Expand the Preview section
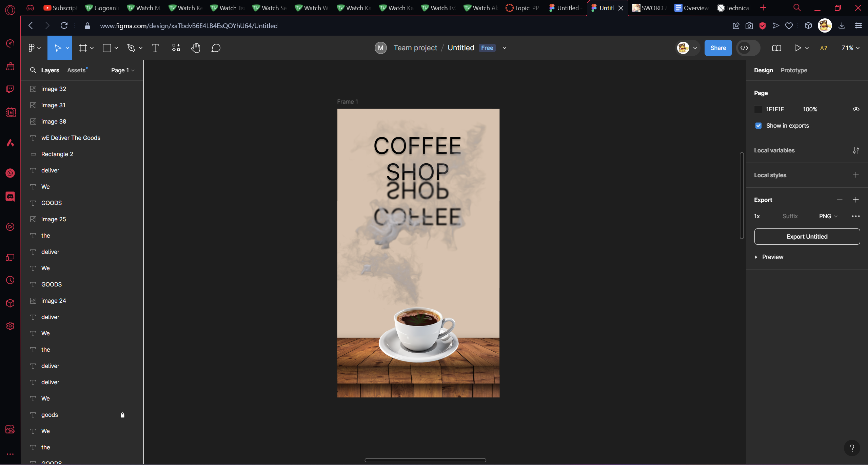This screenshot has width=868, height=465. tap(769, 257)
